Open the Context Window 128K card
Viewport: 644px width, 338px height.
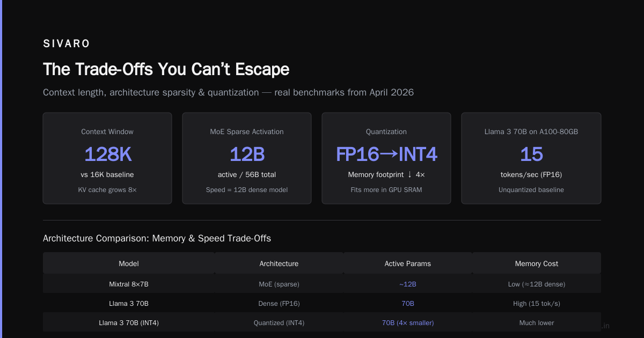point(107,158)
